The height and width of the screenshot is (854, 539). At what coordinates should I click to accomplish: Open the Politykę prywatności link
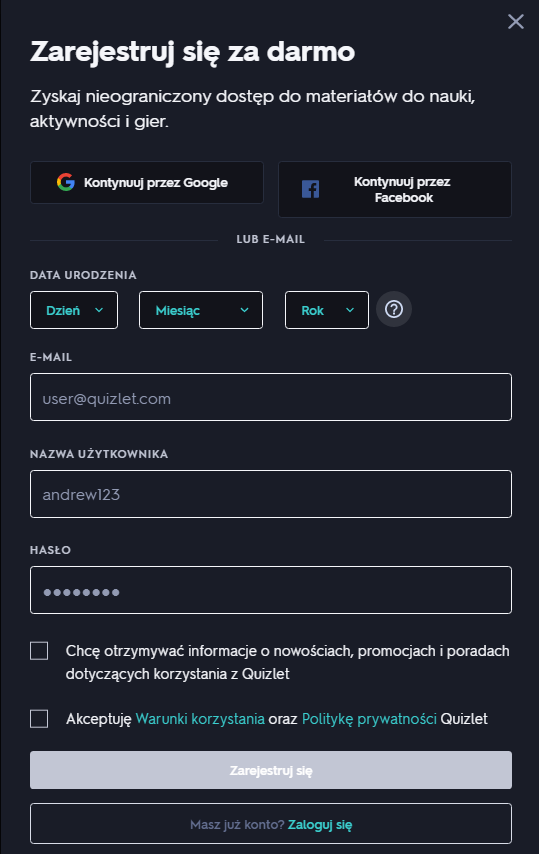point(369,719)
